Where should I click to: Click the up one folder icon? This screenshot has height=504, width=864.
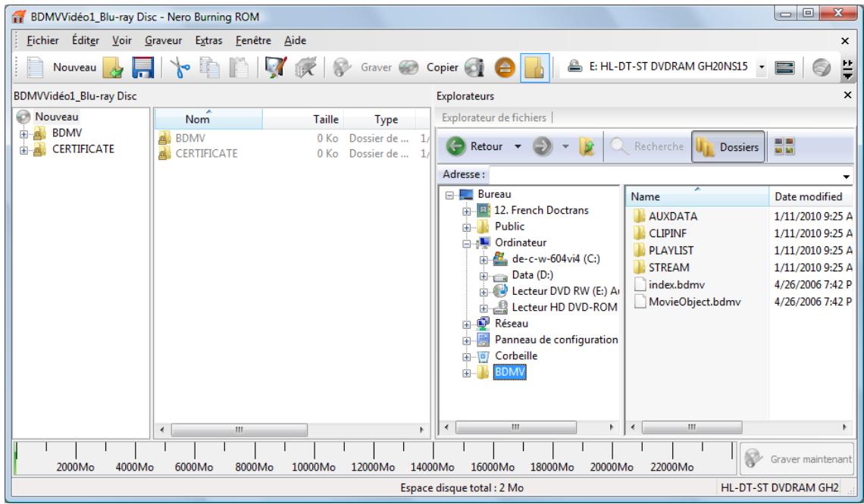(x=587, y=146)
